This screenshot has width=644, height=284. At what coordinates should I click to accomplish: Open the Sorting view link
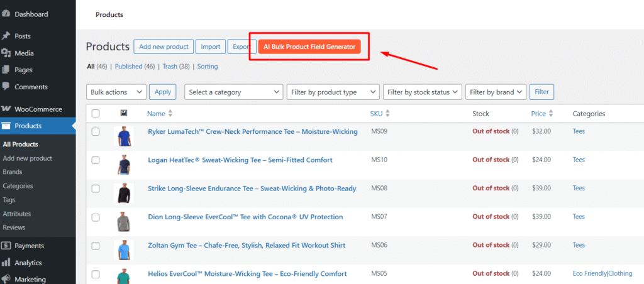tap(208, 67)
